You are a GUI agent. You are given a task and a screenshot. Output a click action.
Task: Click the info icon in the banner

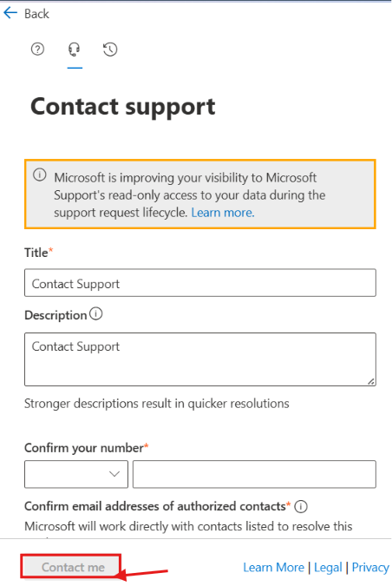(40, 174)
